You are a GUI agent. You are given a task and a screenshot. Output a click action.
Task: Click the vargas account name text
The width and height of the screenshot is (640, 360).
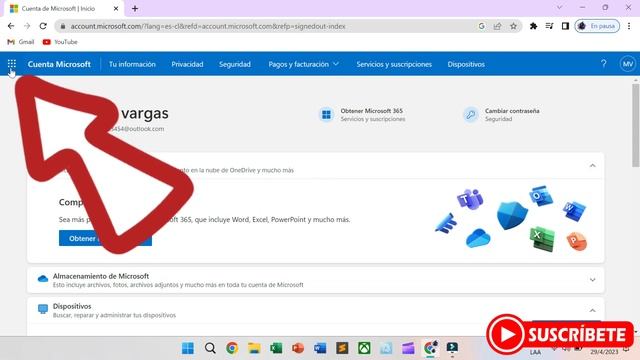(x=144, y=113)
